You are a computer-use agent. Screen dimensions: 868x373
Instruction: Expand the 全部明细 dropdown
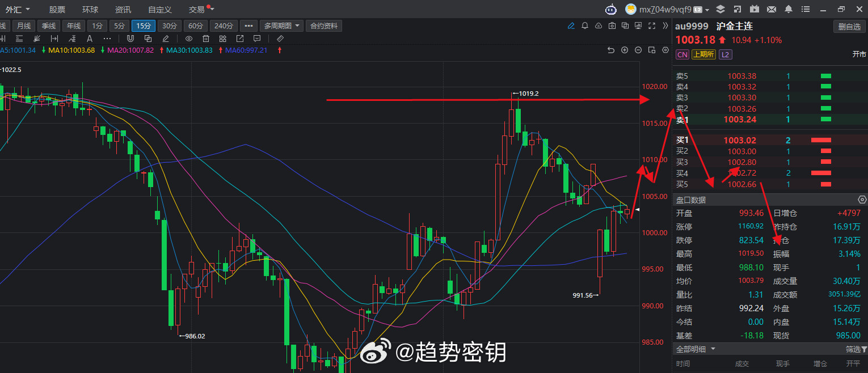point(695,349)
